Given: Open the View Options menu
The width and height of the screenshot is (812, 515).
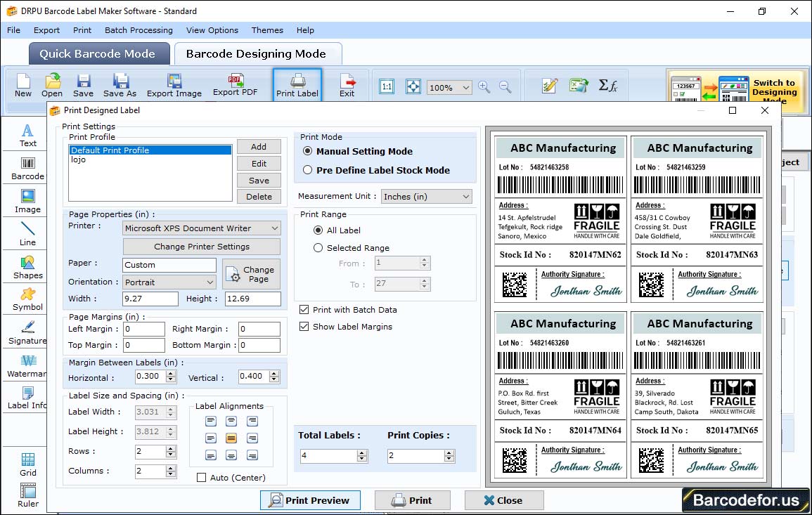Looking at the screenshot, I should [x=212, y=30].
